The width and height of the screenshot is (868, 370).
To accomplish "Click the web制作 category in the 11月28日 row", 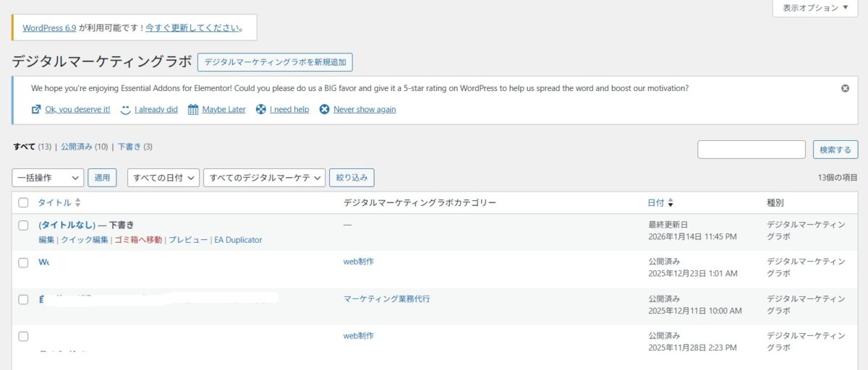I will (x=359, y=335).
